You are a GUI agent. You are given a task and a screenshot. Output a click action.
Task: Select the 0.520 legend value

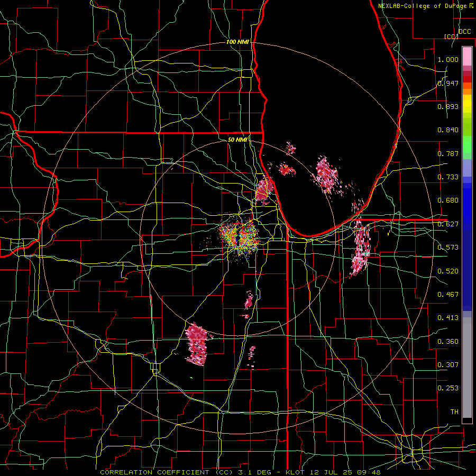click(448, 271)
